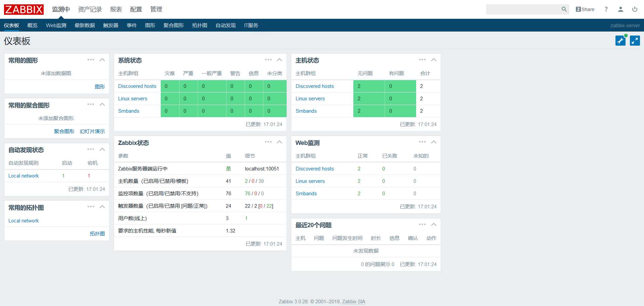Open 自动发现状态 widget menu dots
Viewport: 644px width, 306px height.
coord(91,149)
